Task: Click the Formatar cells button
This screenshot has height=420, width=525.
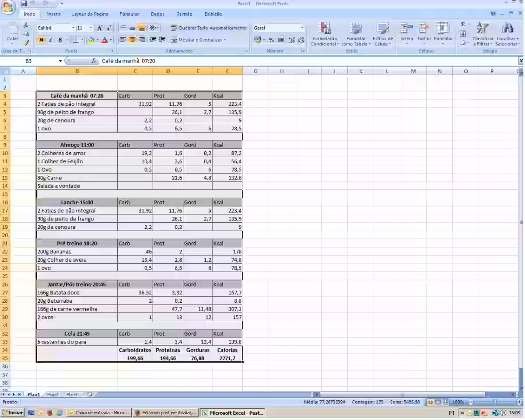Action: 443,34
